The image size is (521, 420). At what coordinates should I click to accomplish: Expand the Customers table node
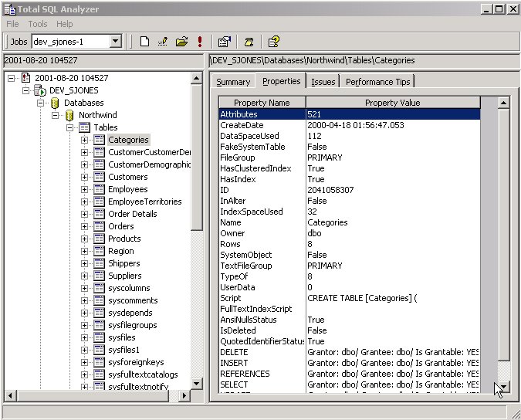(x=85, y=177)
